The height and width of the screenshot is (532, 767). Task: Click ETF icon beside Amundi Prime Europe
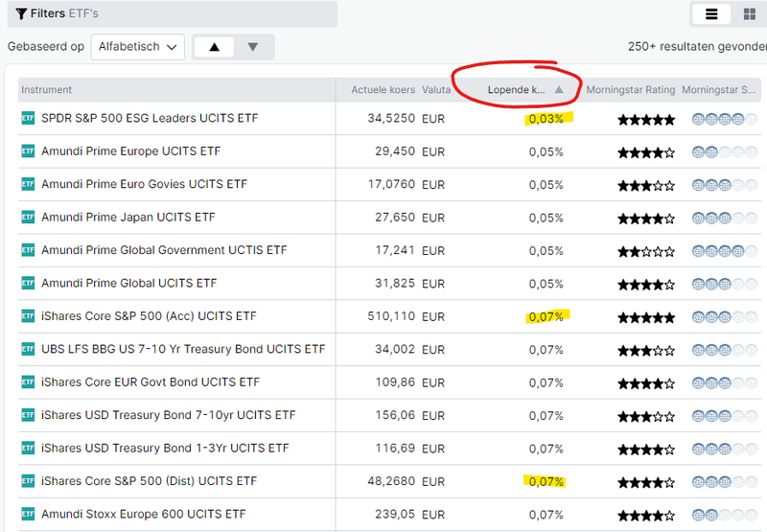tap(28, 151)
